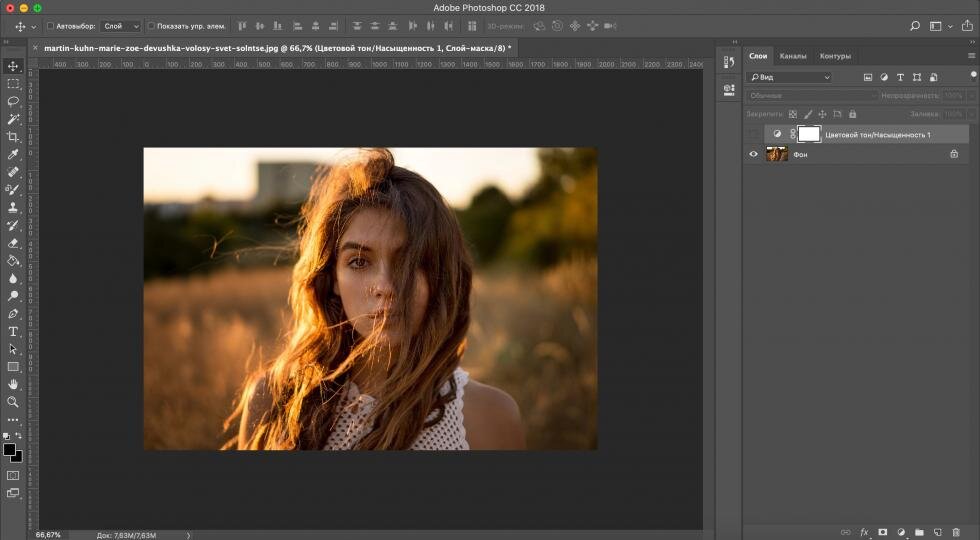The height and width of the screenshot is (540, 980).
Task: Open the Слой auto-select dropdown
Action: [x=121, y=26]
